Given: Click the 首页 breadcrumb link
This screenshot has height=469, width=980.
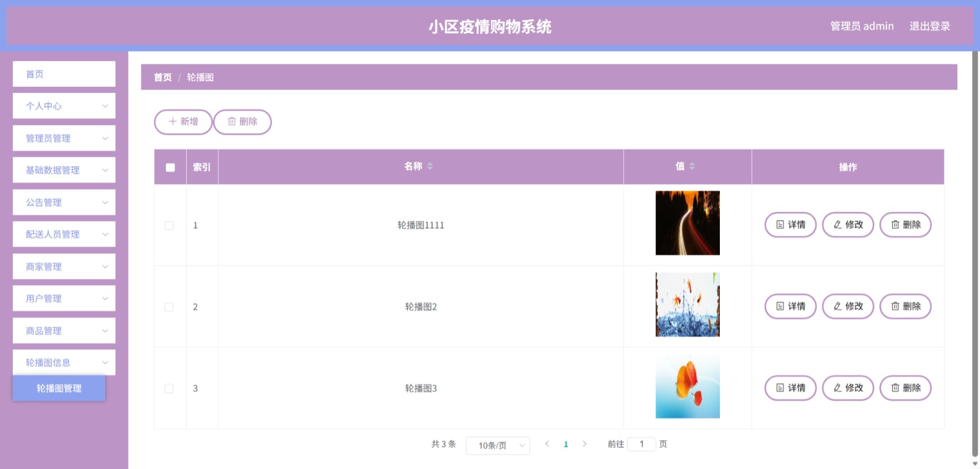Looking at the screenshot, I should (163, 77).
